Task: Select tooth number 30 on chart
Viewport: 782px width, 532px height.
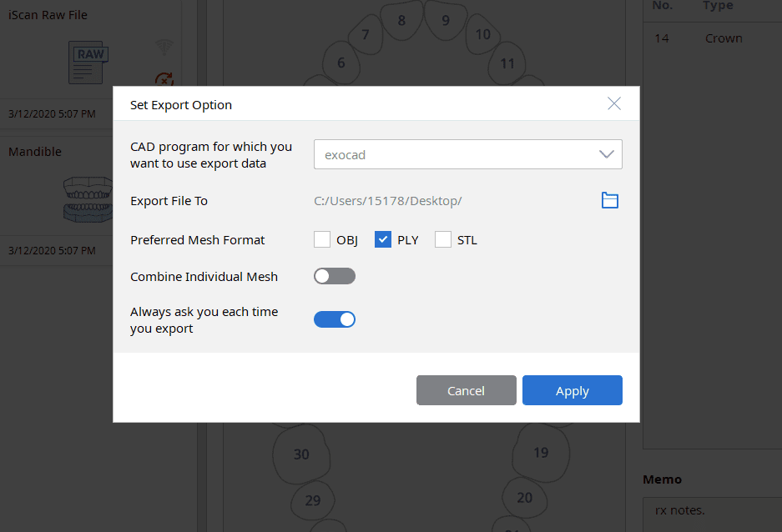Action: click(x=301, y=454)
